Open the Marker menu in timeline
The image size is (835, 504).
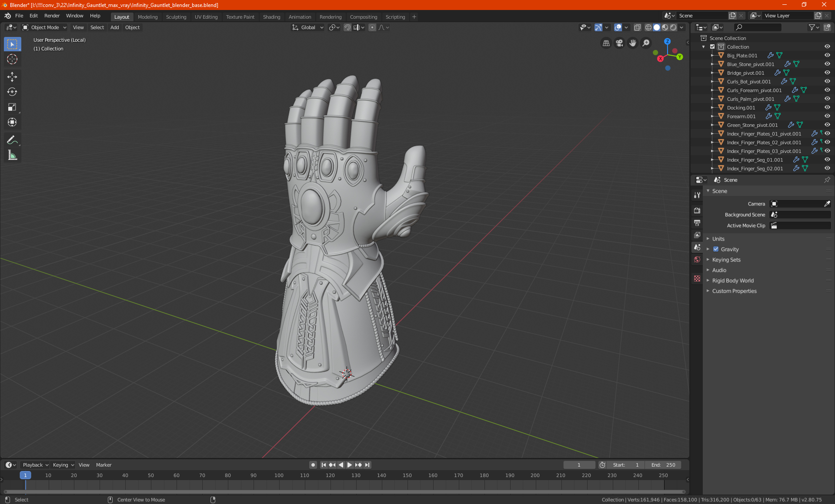104,465
